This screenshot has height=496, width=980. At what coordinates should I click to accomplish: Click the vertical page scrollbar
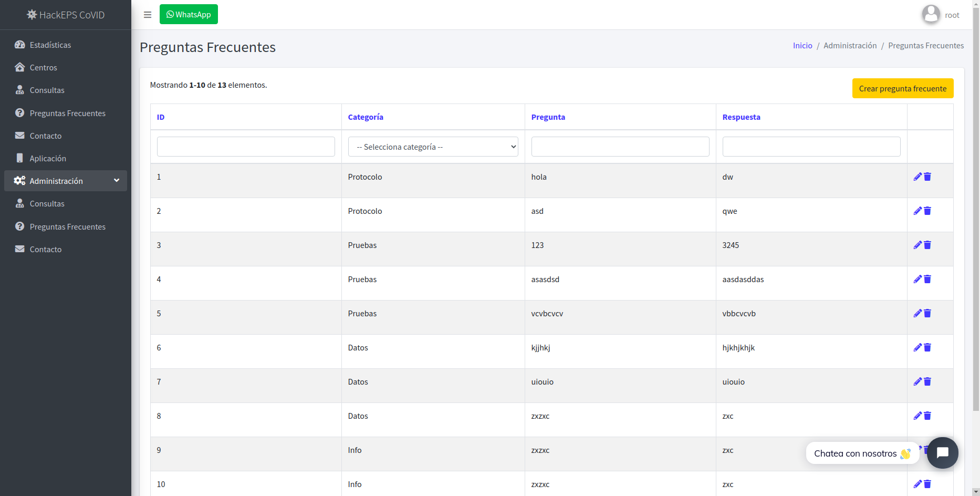pos(976,210)
